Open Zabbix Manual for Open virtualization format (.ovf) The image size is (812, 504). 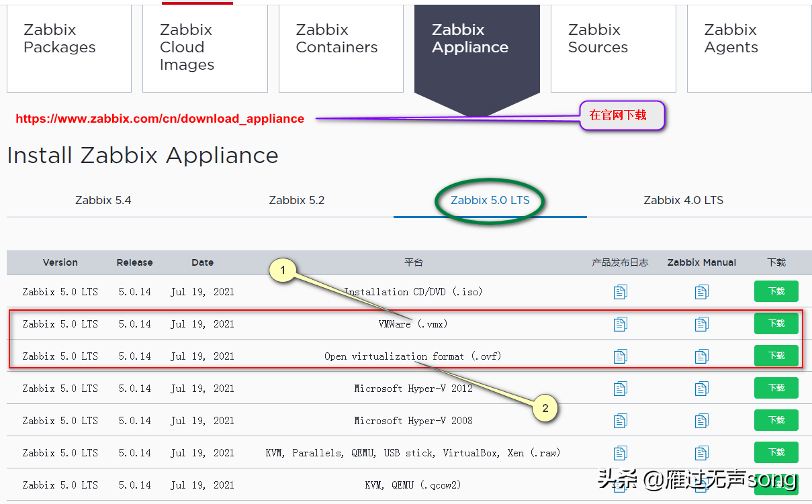[701, 356]
